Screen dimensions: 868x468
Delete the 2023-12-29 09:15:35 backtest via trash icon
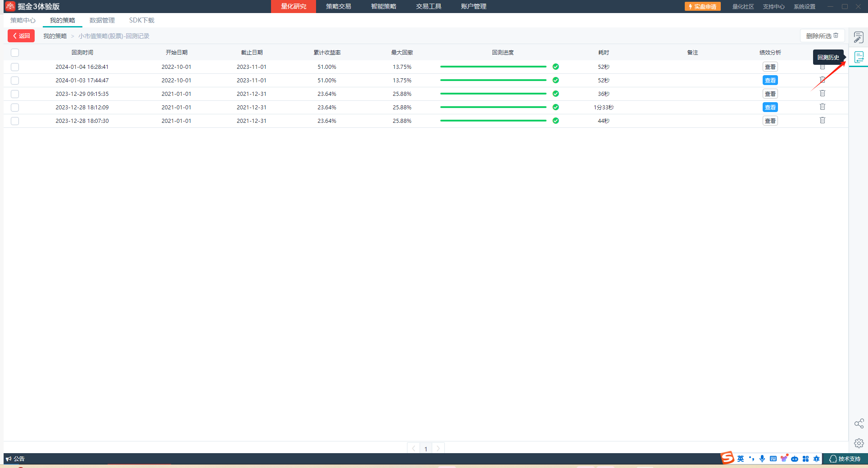point(822,94)
